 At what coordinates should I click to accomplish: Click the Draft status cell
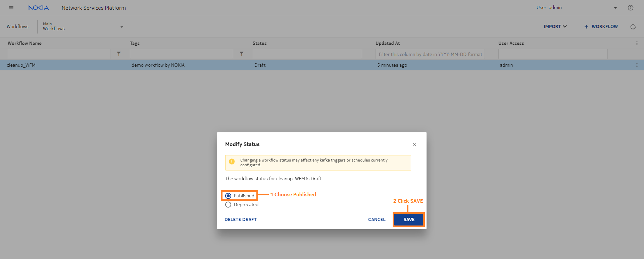click(x=260, y=65)
